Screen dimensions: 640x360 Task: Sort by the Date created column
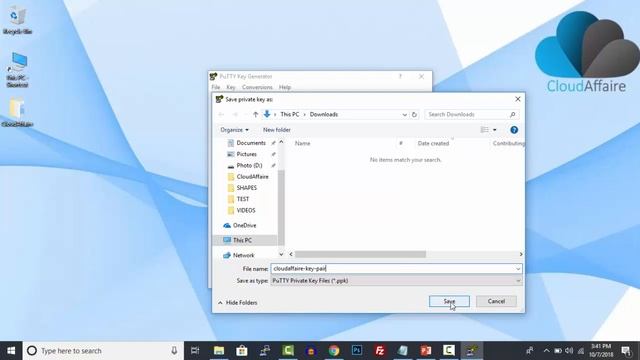(433, 143)
